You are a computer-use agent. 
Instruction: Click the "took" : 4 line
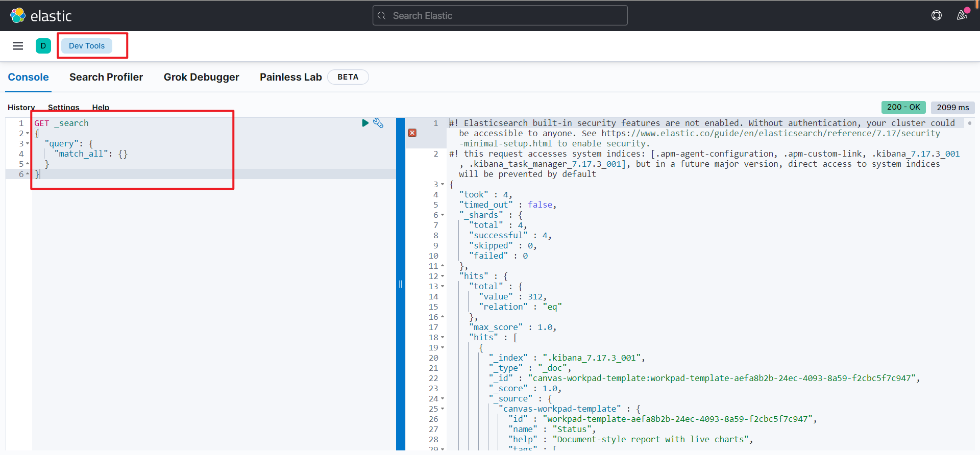tap(485, 194)
